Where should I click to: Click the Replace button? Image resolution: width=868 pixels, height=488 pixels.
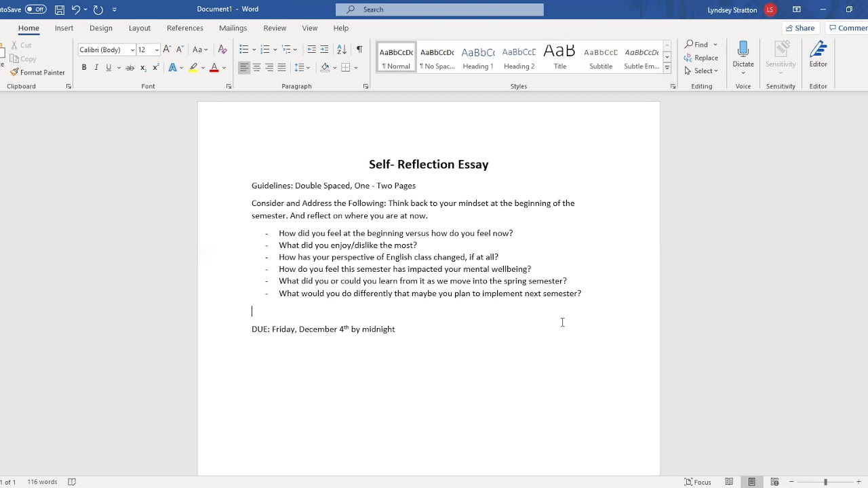[x=701, y=58]
